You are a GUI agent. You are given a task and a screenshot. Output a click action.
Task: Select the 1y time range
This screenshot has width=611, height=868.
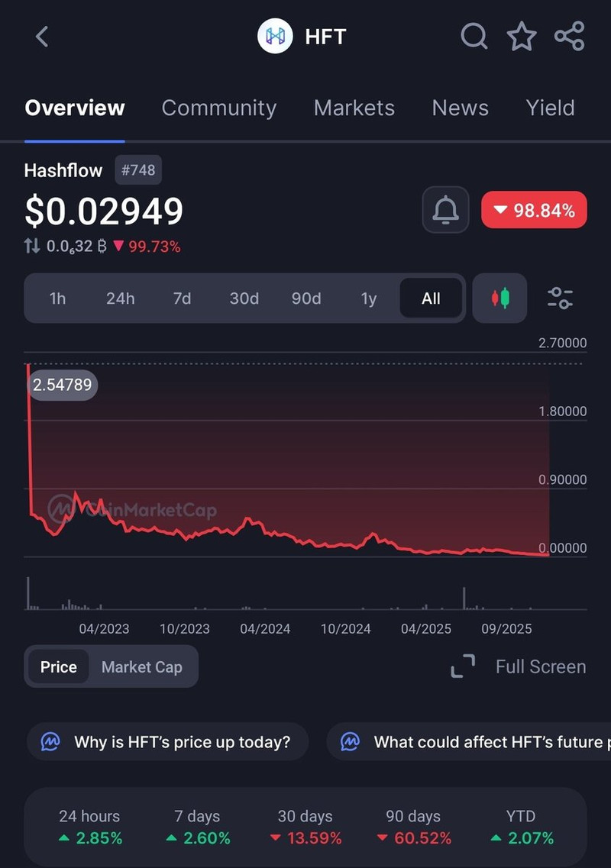point(369,298)
